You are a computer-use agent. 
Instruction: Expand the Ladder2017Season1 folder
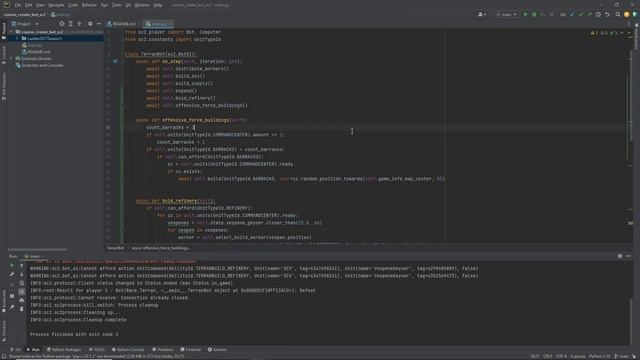pos(17,38)
